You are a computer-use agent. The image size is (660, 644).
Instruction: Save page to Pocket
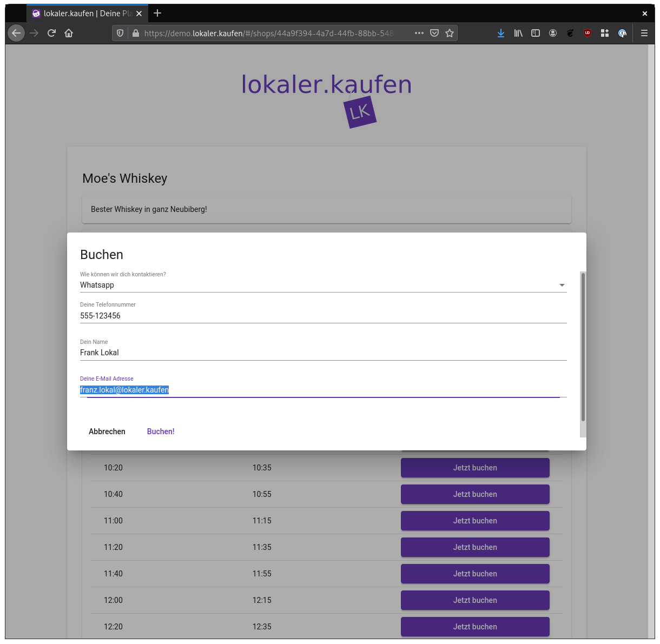(434, 33)
